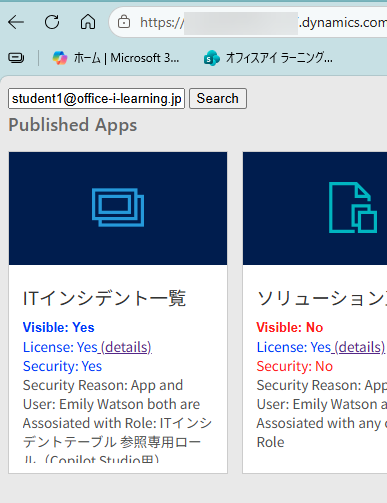This screenshot has width=387, height=503.
Task: Select "Assosiated with any" text on ソリューション card
Action: 319,423
